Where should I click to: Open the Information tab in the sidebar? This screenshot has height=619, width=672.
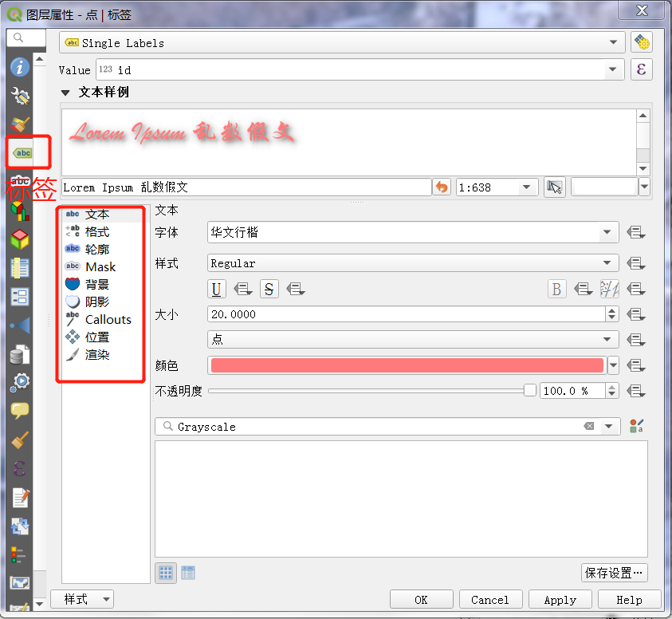pos(20,67)
